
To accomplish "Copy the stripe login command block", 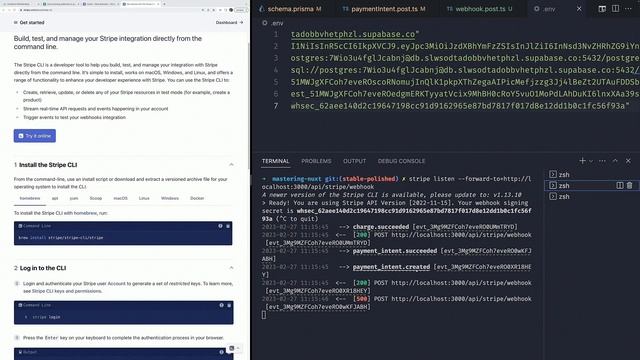I will (x=229, y=305).
